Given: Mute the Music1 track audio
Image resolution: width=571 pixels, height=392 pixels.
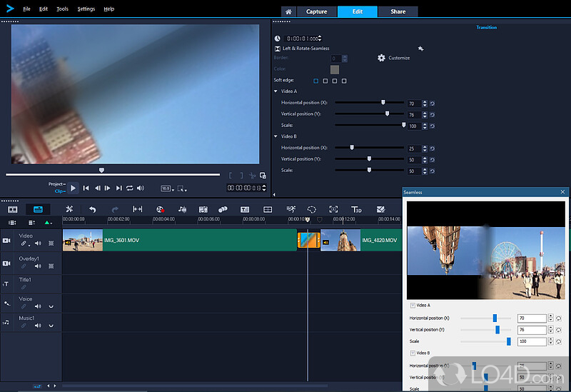Looking at the screenshot, I should tap(38, 326).
